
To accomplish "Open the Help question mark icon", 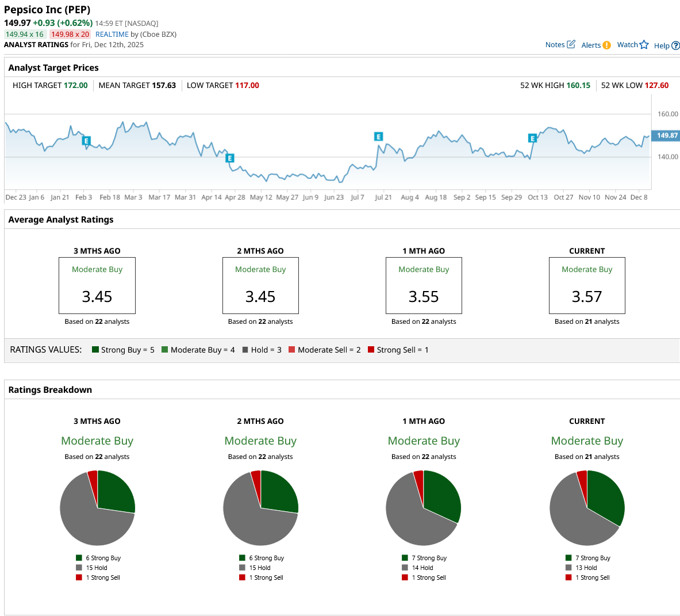I will click(675, 45).
